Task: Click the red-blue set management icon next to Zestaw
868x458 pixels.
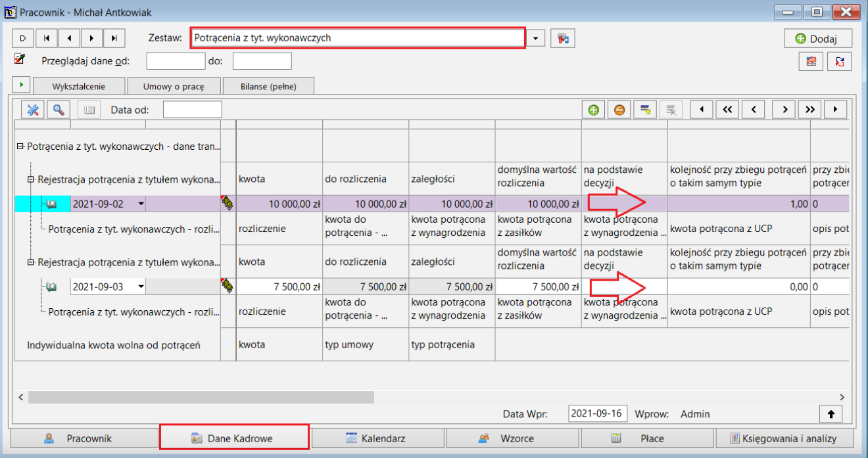Action: pos(563,38)
